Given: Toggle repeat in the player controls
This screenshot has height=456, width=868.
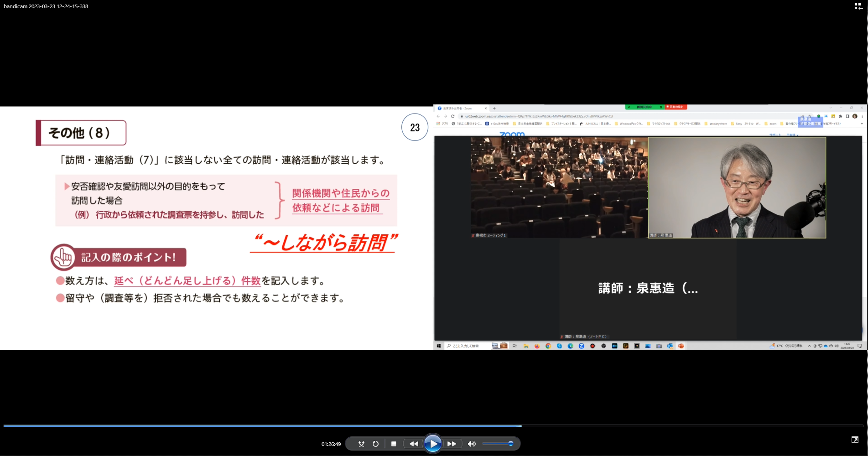Looking at the screenshot, I should [375, 444].
